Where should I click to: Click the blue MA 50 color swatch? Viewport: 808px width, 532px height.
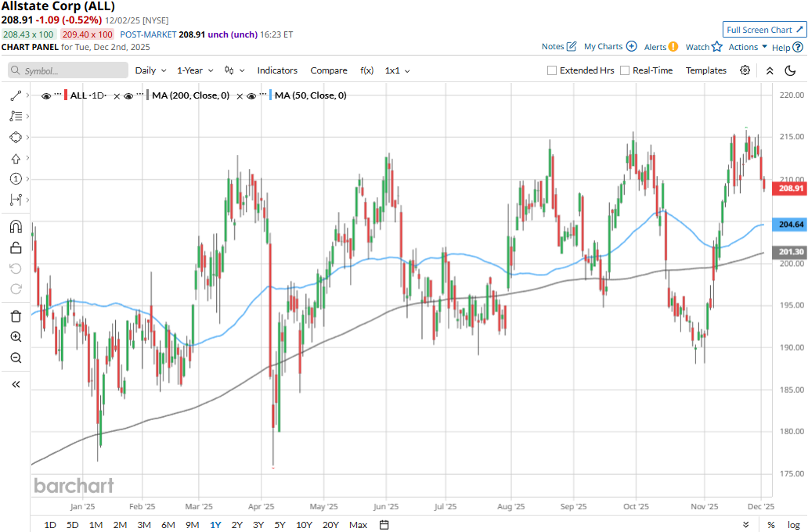(x=271, y=95)
